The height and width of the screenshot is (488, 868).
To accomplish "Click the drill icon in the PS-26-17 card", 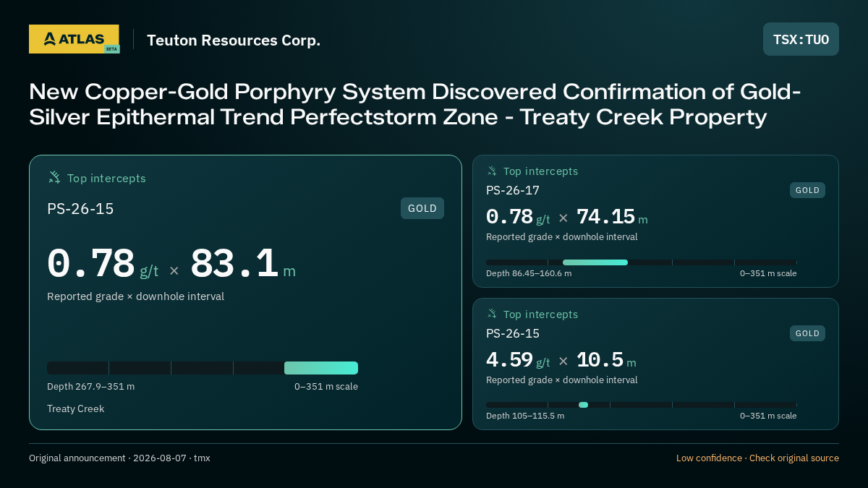I will pos(492,171).
